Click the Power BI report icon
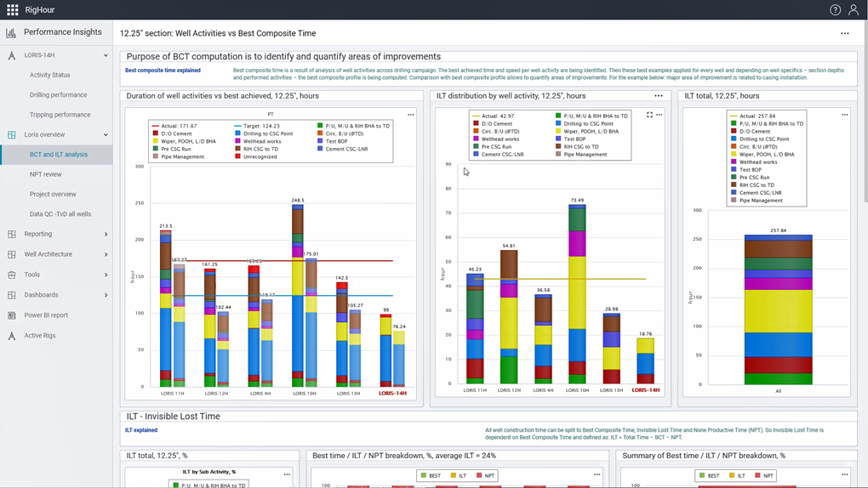This screenshot has height=488, width=868. [x=12, y=315]
